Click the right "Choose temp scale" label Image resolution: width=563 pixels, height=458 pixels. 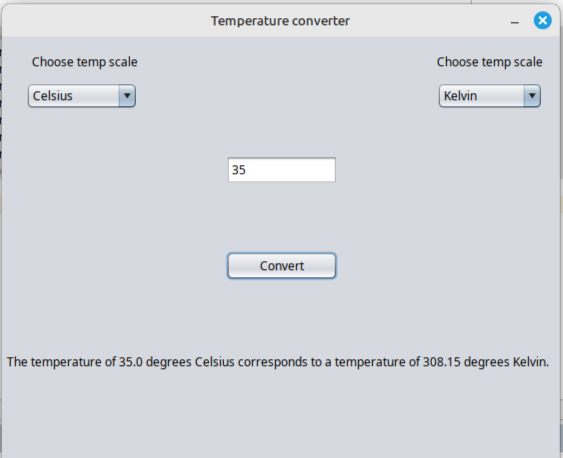click(489, 62)
